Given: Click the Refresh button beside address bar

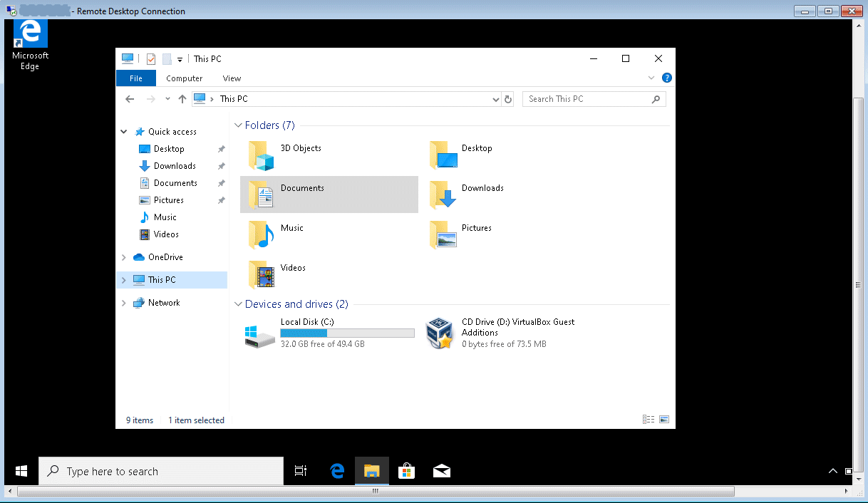Looking at the screenshot, I should [x=508, y=99].
